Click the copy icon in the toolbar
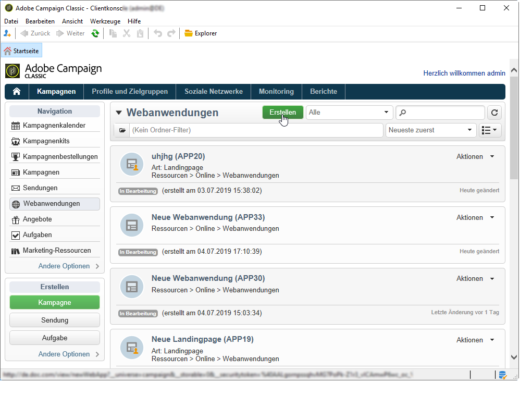This screenshot has height=395, width=532. (x=113, y=33)
